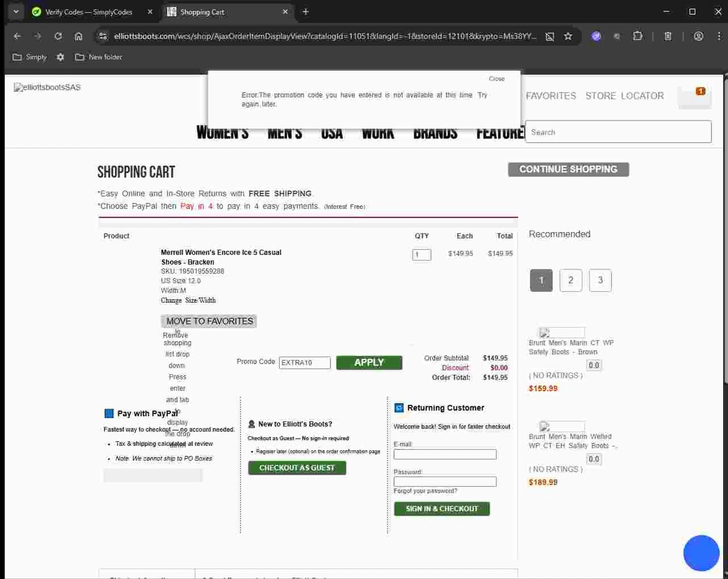Click the trash/delete extension icon in toolbar
The image size is (728, 579).
(668, 36)
